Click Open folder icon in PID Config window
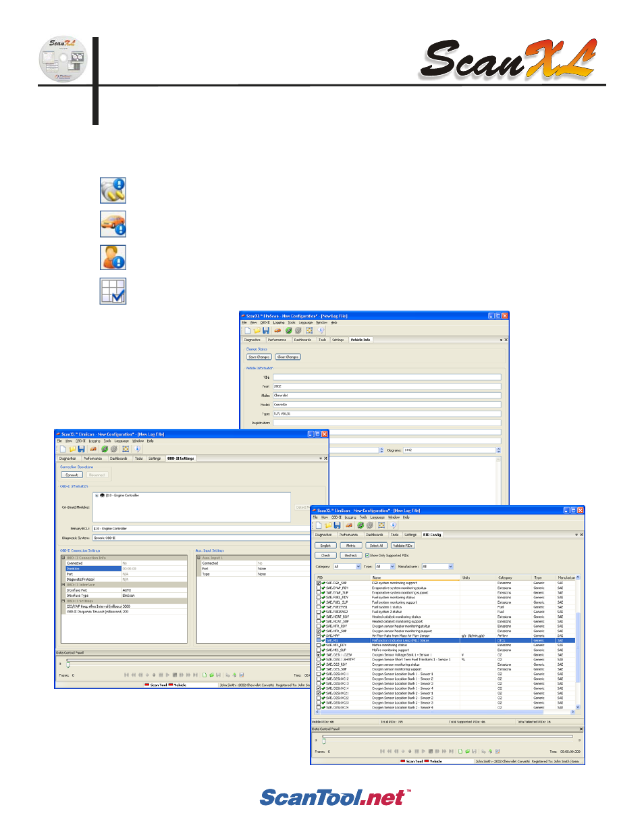The width and height of the screenshot is (644, 834). click(328, 525)
